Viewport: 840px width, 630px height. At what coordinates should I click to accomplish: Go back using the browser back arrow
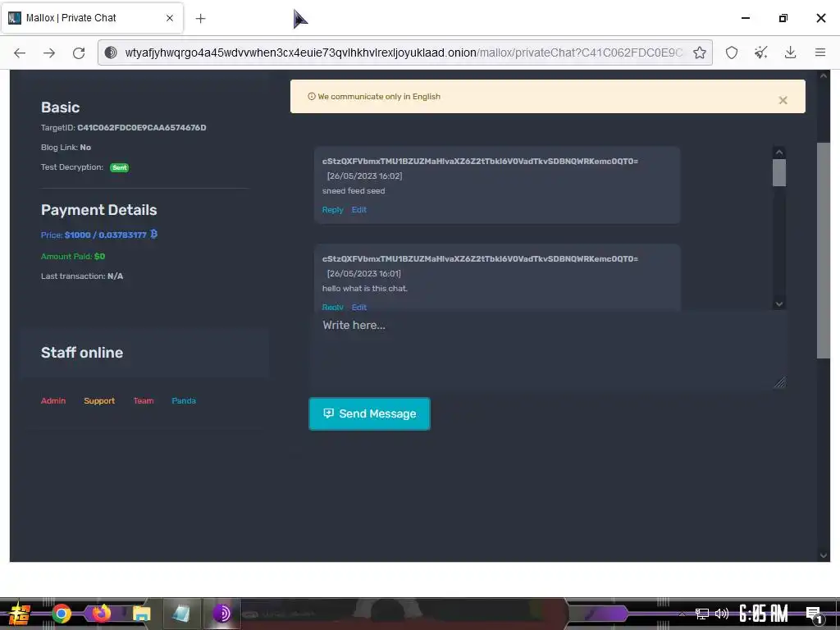[x=20, y=52]
